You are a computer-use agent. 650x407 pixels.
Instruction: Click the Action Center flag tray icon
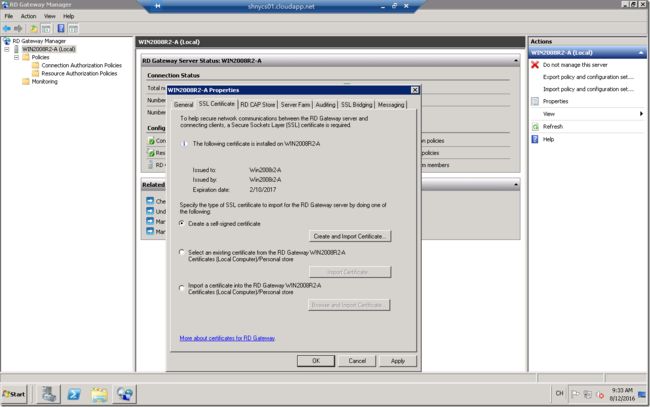point(575,394)
